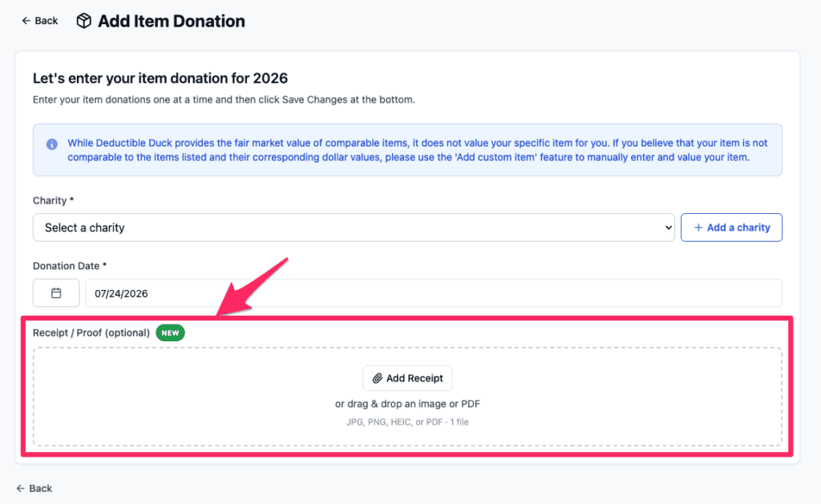
Task: Click the Charity field label
Action: coord(53,200)
